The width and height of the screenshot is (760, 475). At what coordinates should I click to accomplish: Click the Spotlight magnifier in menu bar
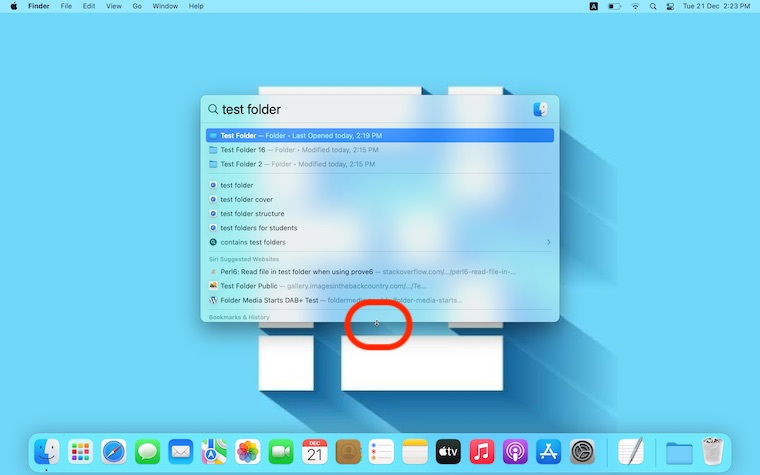pos(653,6)
